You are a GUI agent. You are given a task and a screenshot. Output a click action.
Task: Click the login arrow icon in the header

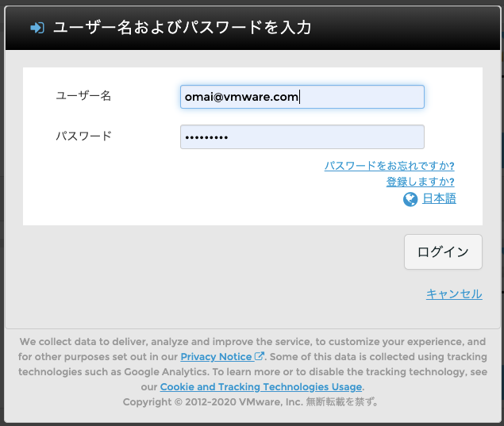(x=37, y=28)
